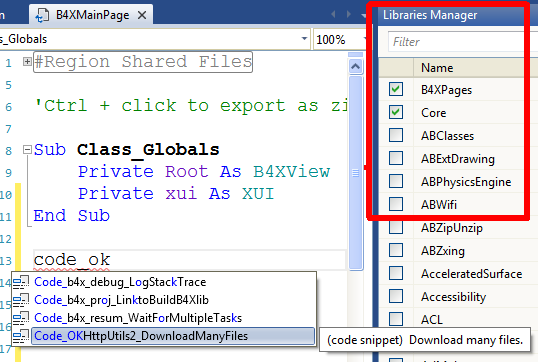Uncheck the Core library
538x362 pixels.
396,112
